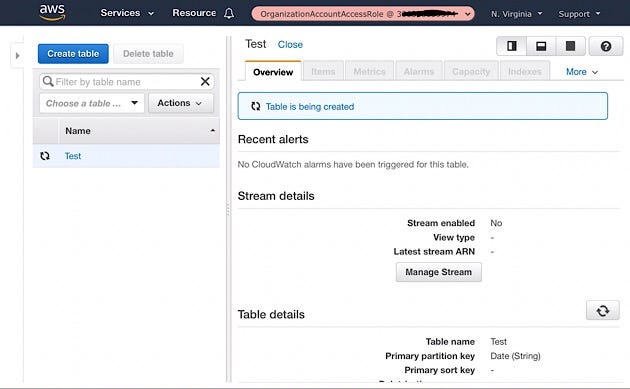
Task: Click the AWS logo home icon
Action: click(x=52, y=12)
